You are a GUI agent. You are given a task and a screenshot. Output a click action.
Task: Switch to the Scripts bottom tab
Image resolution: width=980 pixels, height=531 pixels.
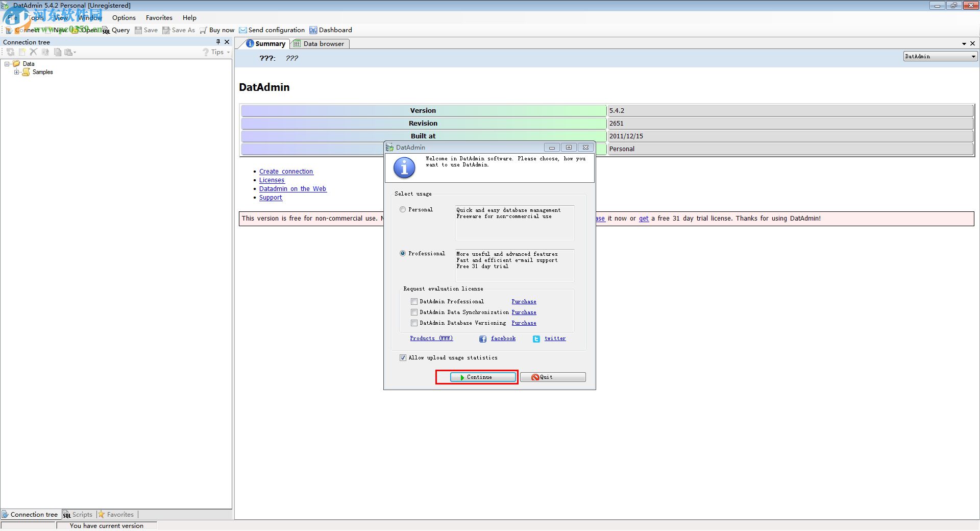point(78,515)
